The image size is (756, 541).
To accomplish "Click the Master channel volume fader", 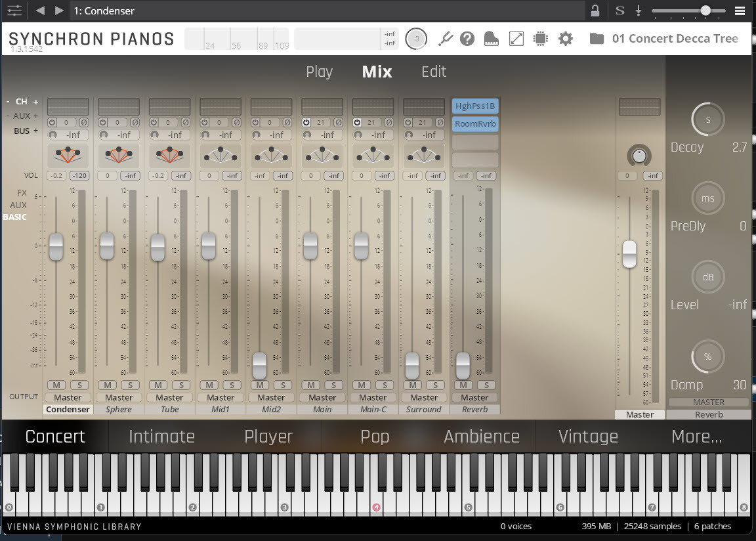I will click(x=629, y=253).
